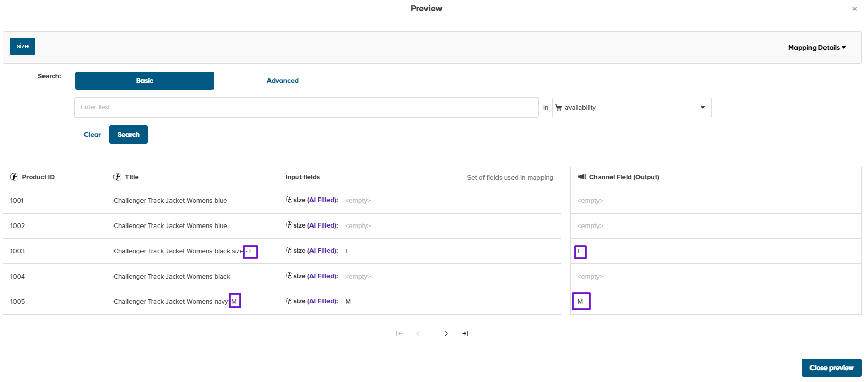Click 'AI Filled' label in row 1005
Screen dimensions: 868x382
[323, 301]
